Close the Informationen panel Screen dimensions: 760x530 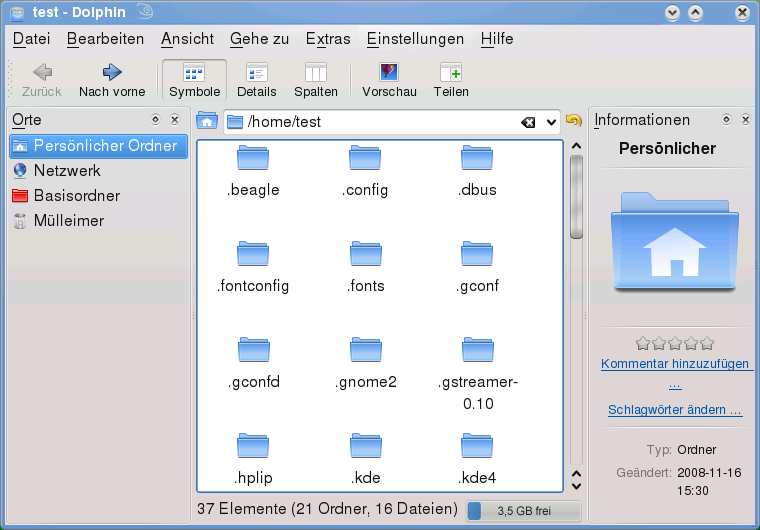point(746,119)
